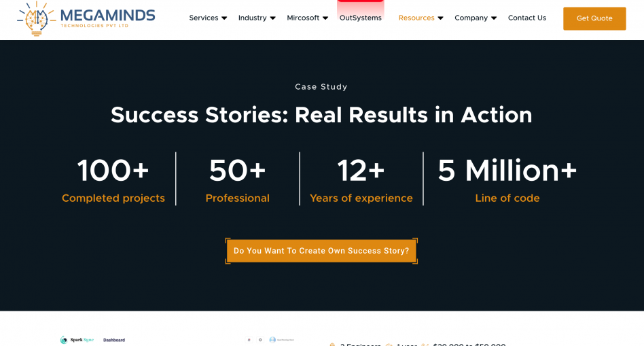
Task: Click the gear icon in the preview
Action: [x=260, y=340]
